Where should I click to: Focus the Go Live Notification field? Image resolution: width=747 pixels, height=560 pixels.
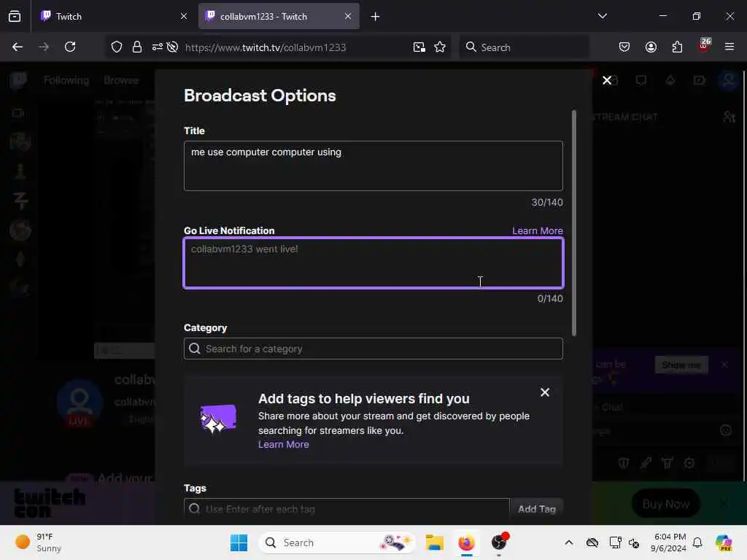(x=373, y=262)
